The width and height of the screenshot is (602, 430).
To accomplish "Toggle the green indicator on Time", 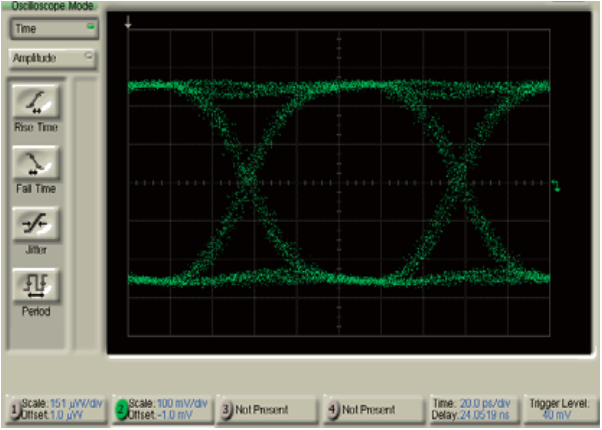I will (90, 29).
